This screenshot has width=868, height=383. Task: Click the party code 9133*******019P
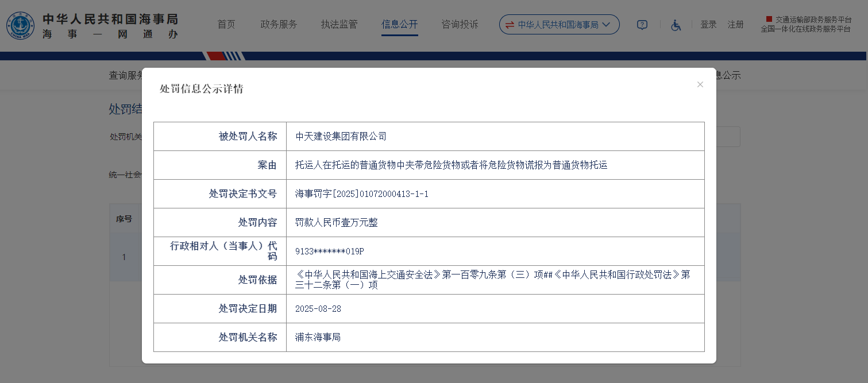(x=330, y=252)
